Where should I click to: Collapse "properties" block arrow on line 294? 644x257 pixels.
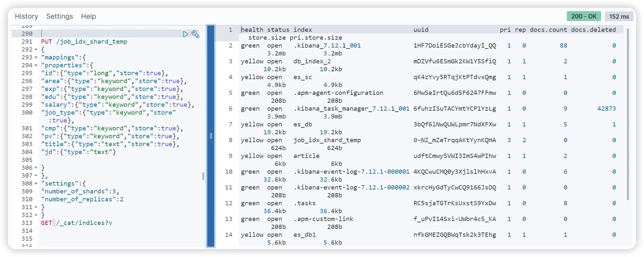click(36, 65)
